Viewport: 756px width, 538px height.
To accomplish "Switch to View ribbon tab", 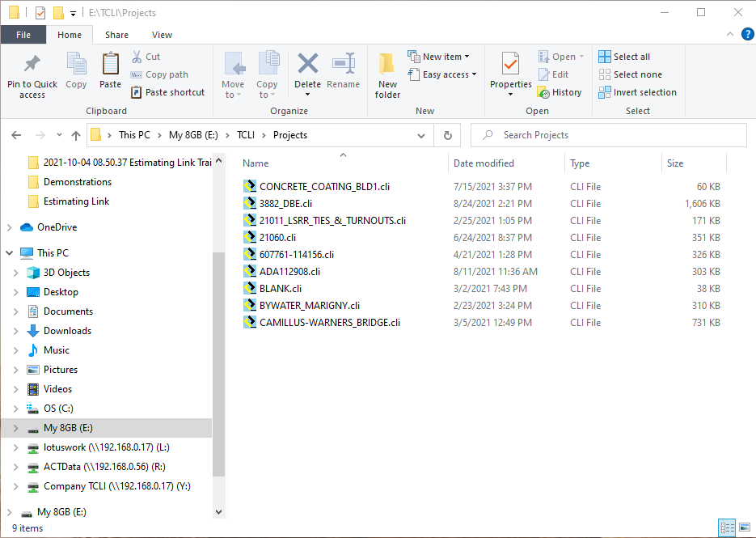I will [162, 35].
